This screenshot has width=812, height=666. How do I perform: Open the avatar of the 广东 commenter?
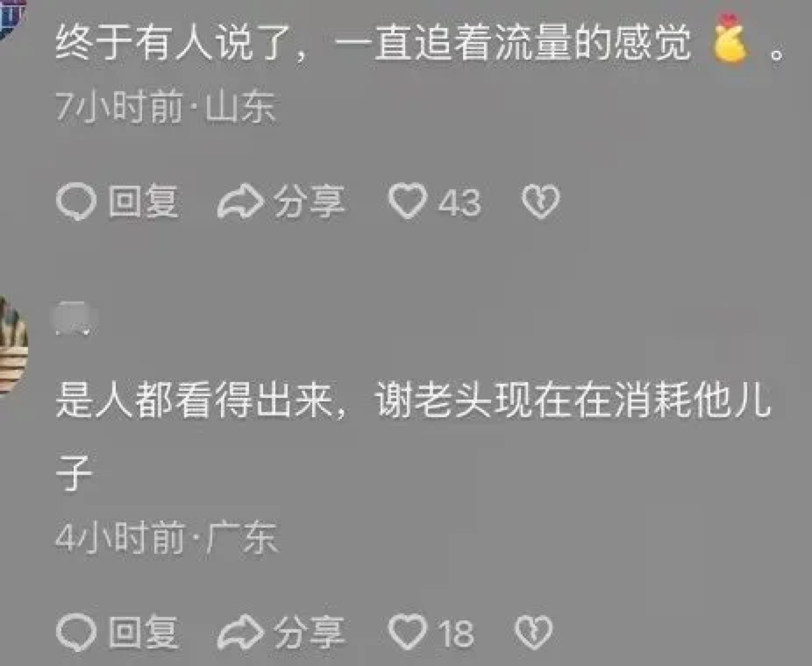pos(12,345)
